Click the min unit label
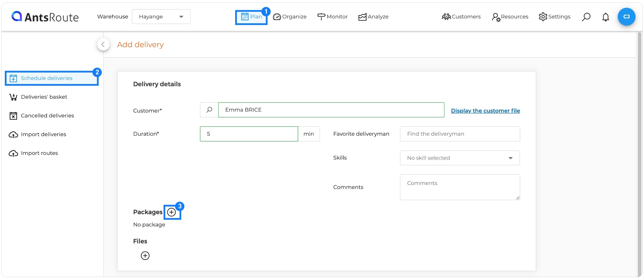644x279 pixels. (309, 134)
